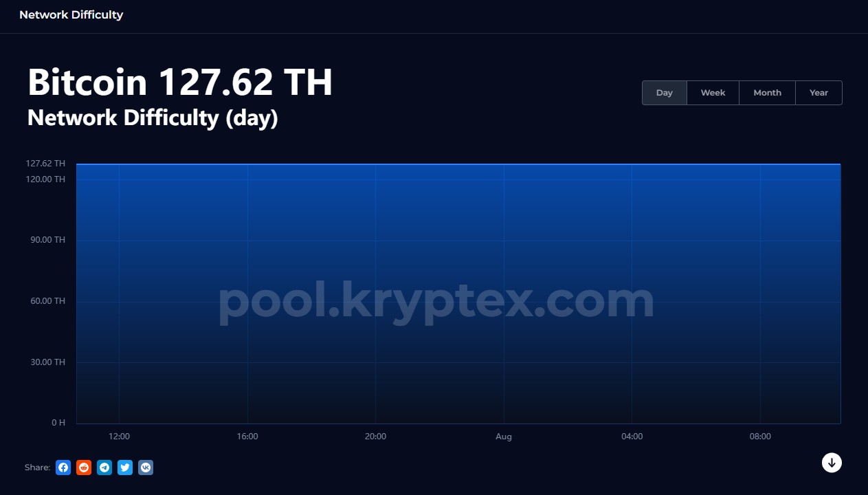868x495 pixels.
Task: Click the Aug date axis label
Action: [504, 437]
